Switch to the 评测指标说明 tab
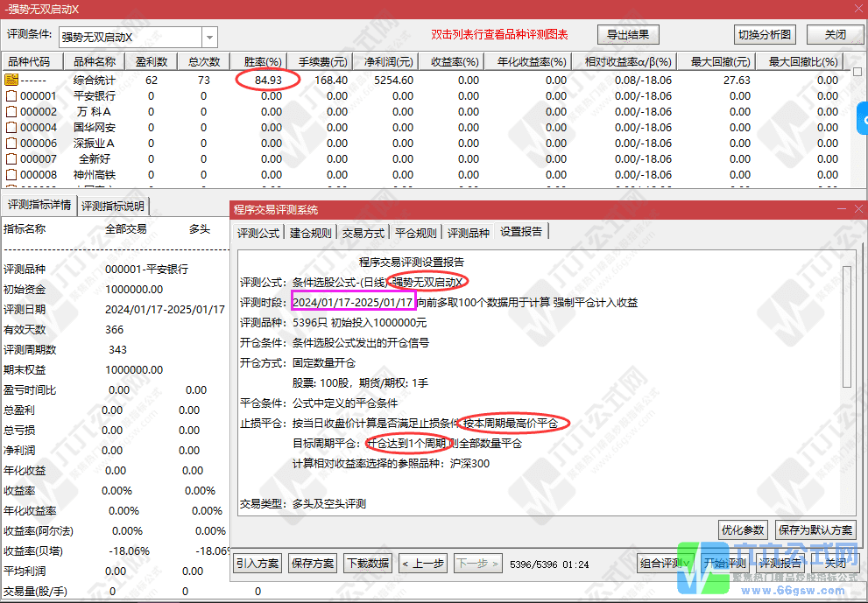The image size is (868, 603). click(x=115, y=207)
